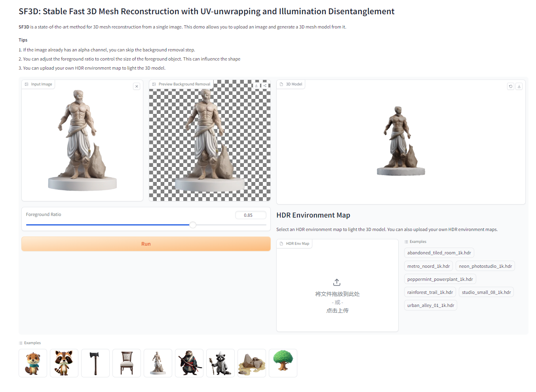Click the upload arrow icon in HDR Env Map

pos(337,282)
